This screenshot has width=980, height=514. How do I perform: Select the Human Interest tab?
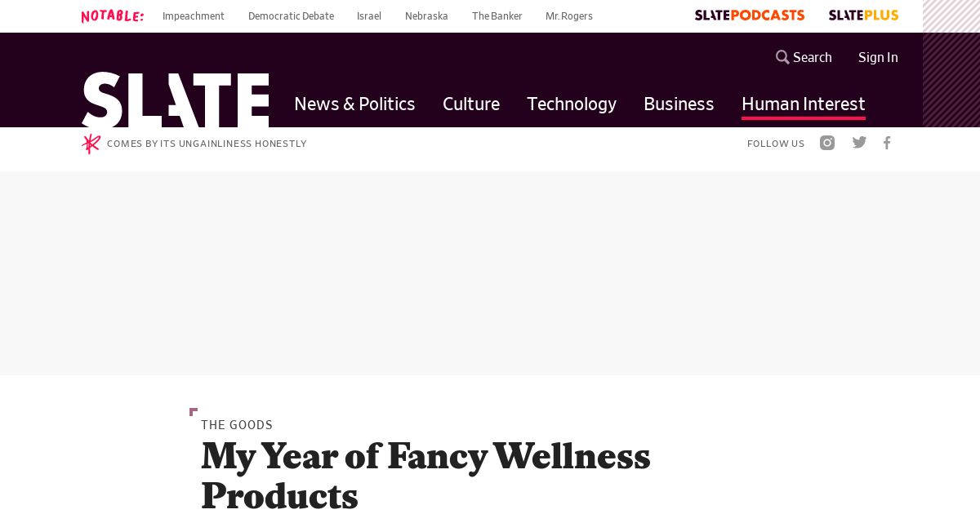coord(804,104)
